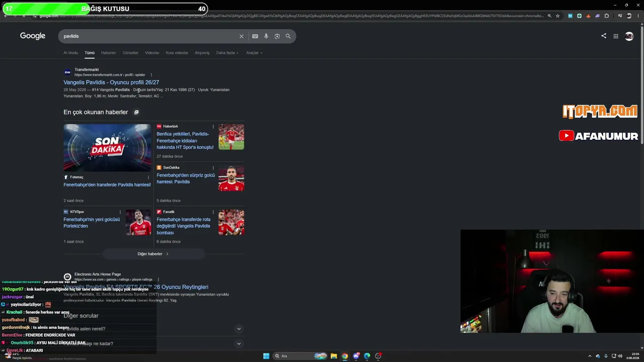
Task: Open the EA SPORTS FC 26 Oyuncu Reytingleri result
Action: point(136,287)
